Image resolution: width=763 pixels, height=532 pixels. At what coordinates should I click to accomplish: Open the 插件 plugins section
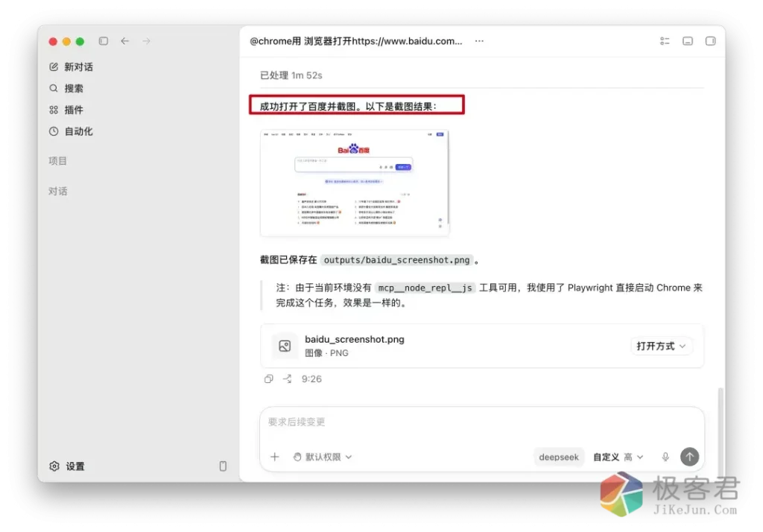(x=66, y=110)
